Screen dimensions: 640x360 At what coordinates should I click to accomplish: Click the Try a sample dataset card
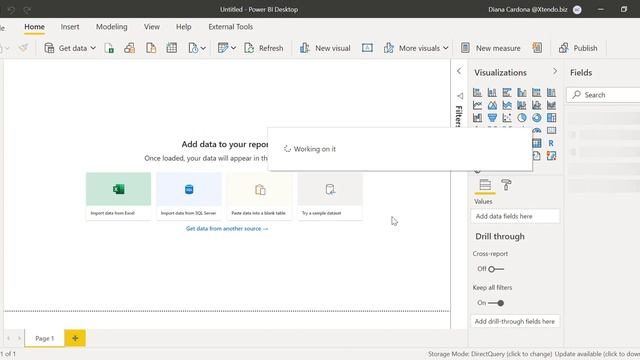point(330,196)
